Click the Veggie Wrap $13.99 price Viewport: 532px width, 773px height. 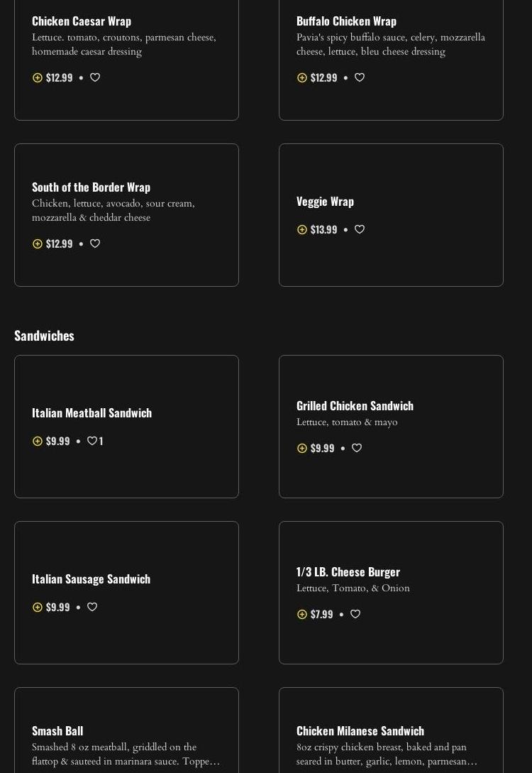pos(323,229)
